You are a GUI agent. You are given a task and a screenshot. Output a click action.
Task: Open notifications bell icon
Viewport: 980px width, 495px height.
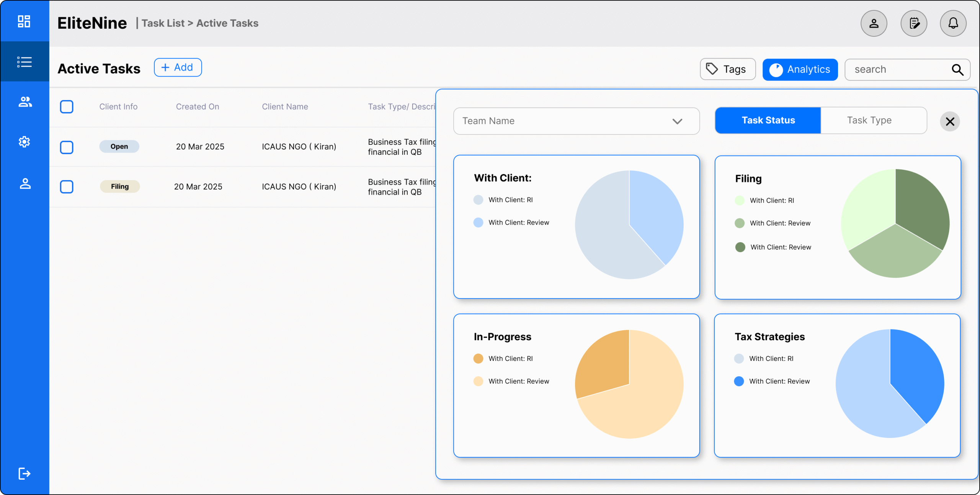(953, 24)
